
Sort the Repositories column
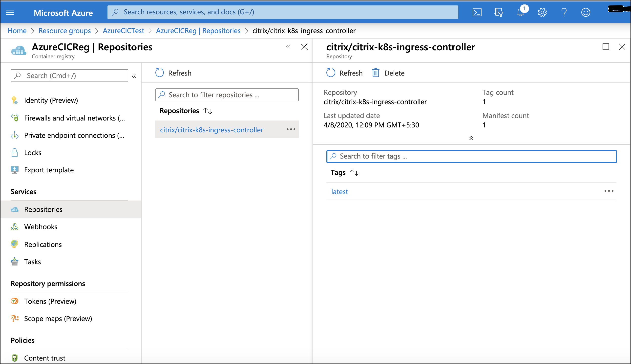point(208,110)
